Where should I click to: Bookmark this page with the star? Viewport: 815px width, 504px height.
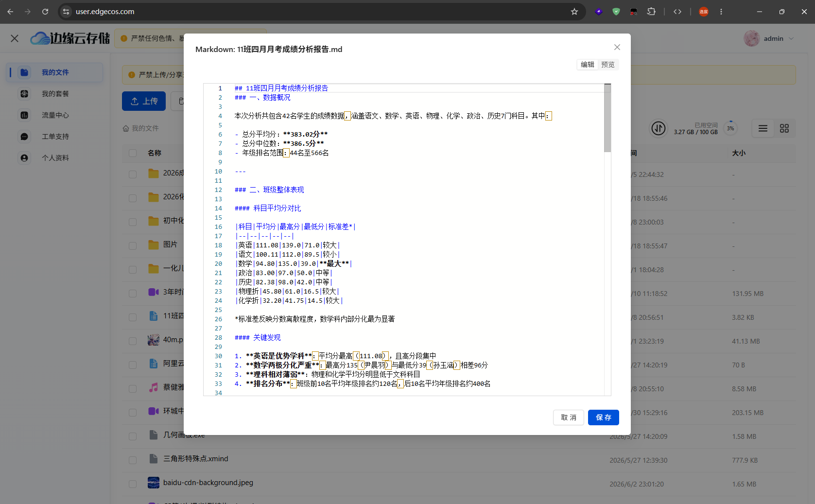[574, 12]
